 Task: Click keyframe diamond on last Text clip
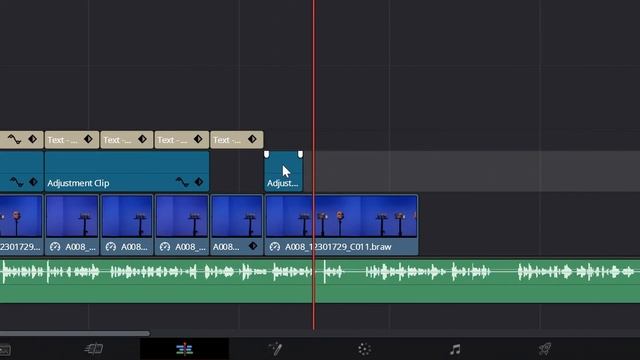(x=252, y=139)
